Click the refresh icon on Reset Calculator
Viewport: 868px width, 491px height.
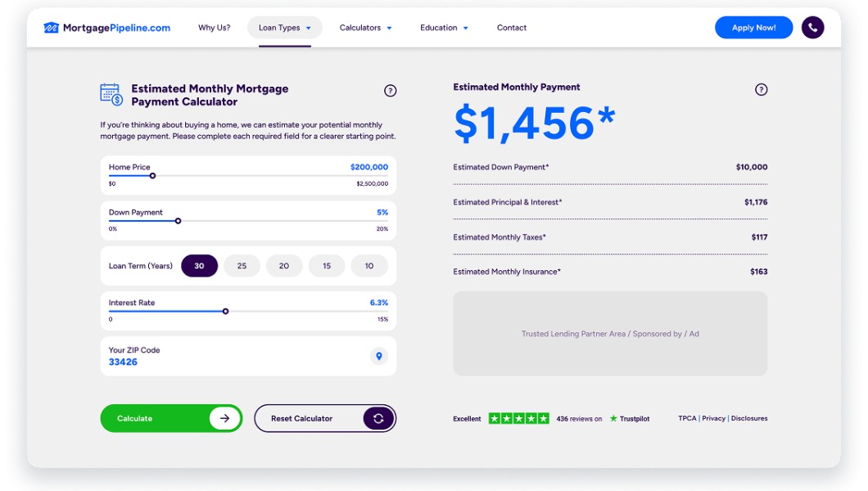pyautogui.click(x=378, y=418)
